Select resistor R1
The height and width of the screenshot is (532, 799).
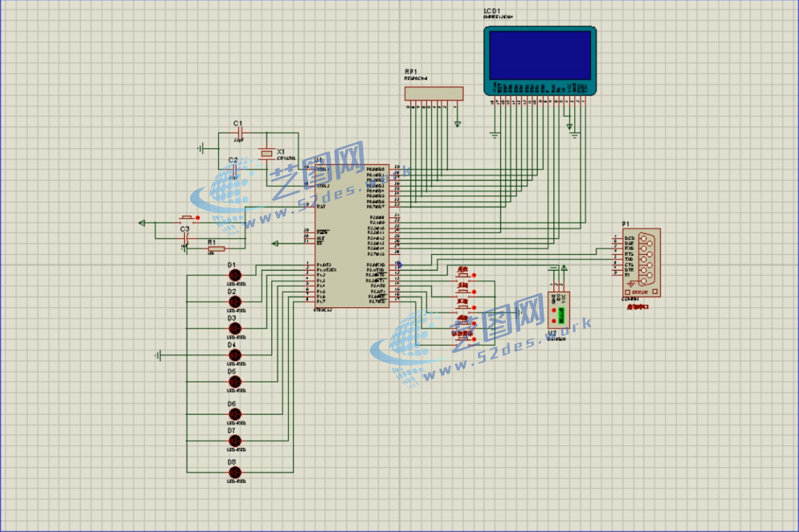[x=216, y=249]
